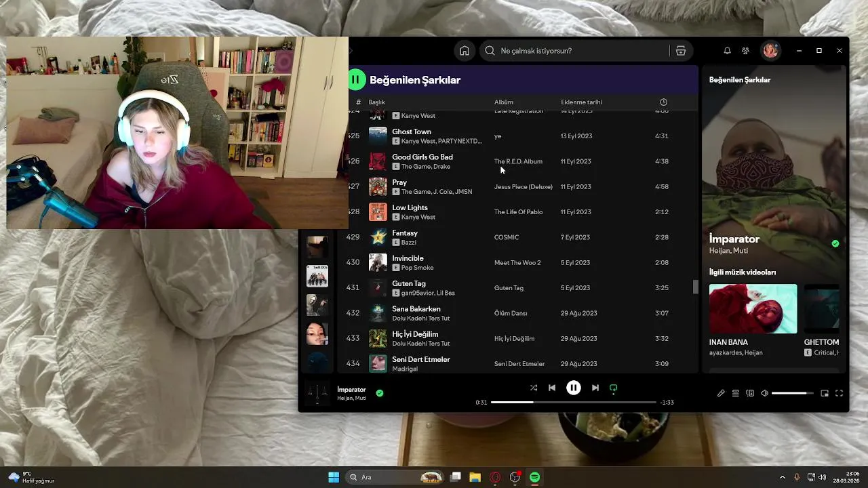Screen dimensions: 868x488
Task: Open the Ölüm Dansı album link
Action: tap(511, 313)
